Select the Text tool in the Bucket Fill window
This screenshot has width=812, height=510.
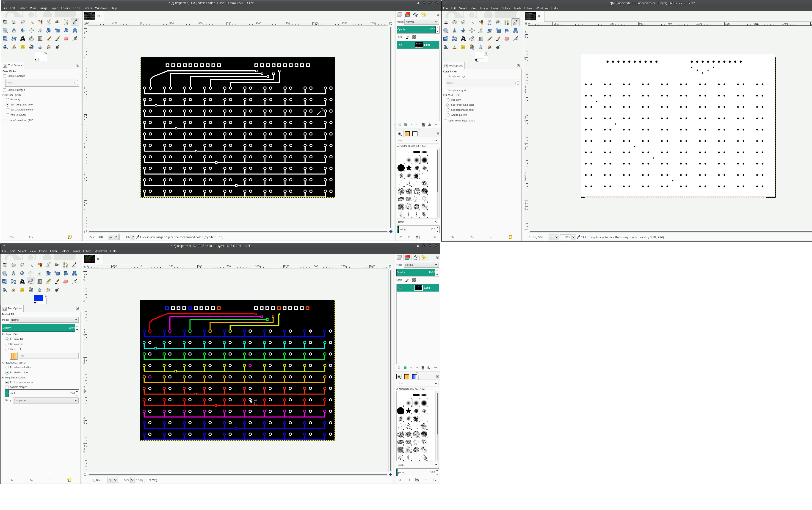point(22,281)
